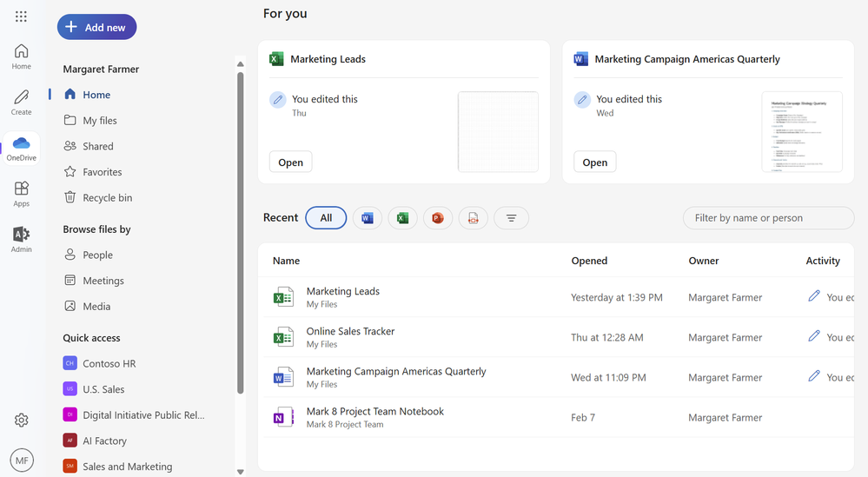Image resolution: width=868 pixels, height=477 pixels.
Task: Open U.S. Sales quick access site
Action: pos(103,389)
